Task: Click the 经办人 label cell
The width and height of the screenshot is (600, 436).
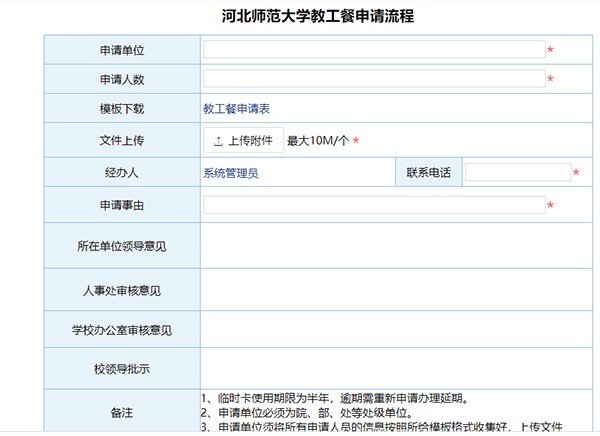Action: point(121,173)
